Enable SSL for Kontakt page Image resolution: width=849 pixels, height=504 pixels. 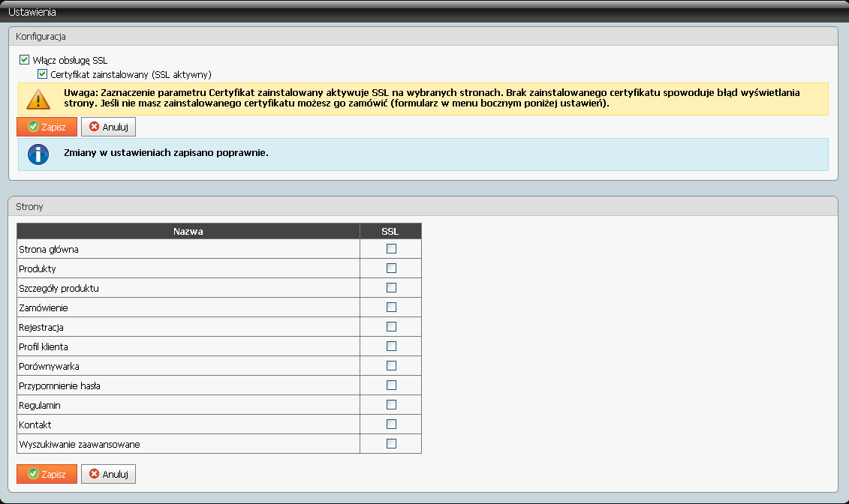pos(391,424)
